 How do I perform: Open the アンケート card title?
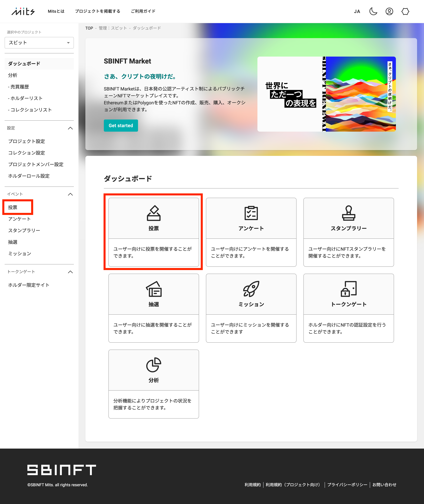(251, 228)
